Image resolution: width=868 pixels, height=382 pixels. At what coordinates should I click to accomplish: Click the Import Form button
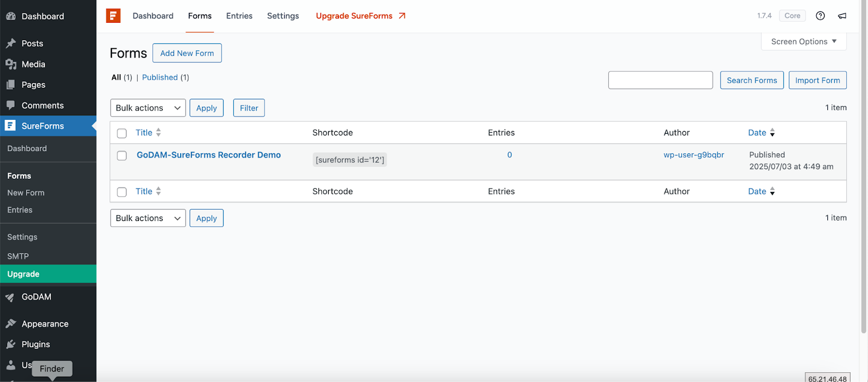[817, 80]
